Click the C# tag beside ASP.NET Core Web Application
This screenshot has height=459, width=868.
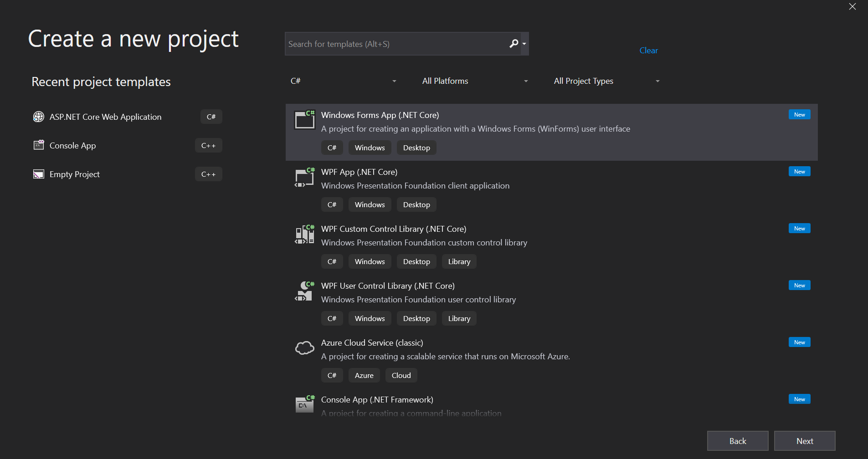tap(211, 117)
